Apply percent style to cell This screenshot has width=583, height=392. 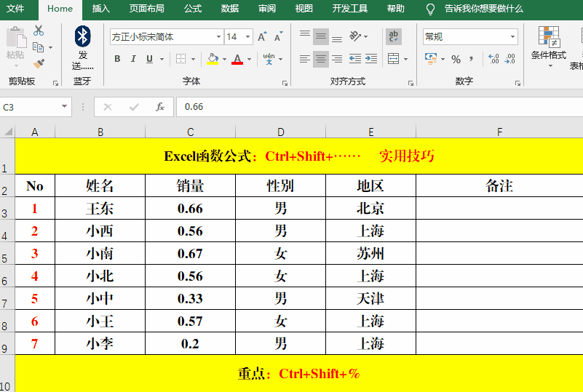[x=456, y=59]
